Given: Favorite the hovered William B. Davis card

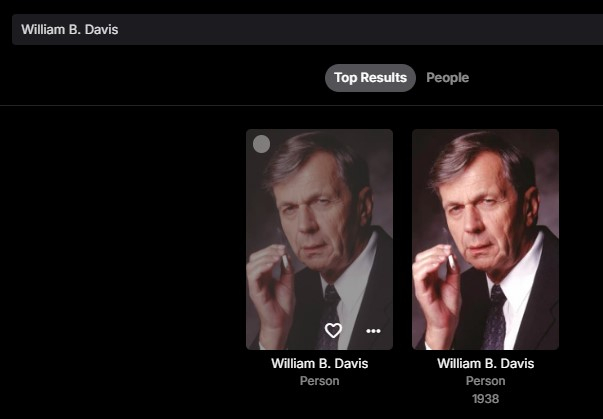Looking at the screenshot, I should pos(333,331).
